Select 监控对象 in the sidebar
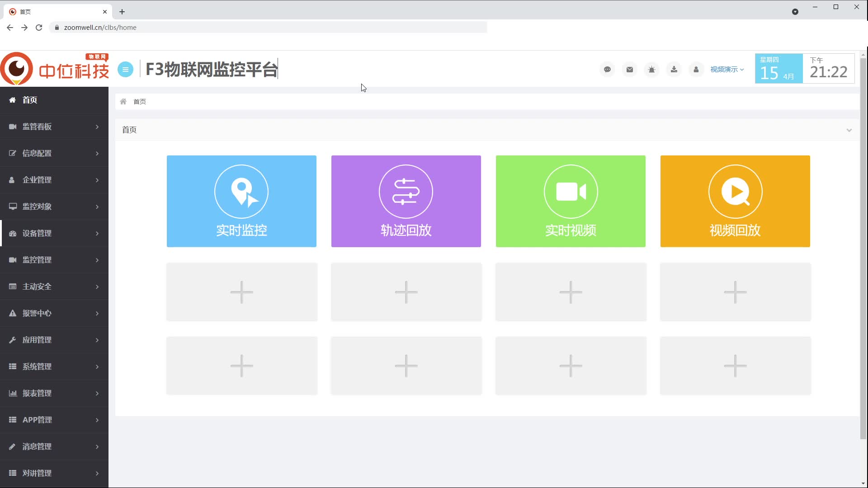The image size is (868, 488). pos(54,206)
